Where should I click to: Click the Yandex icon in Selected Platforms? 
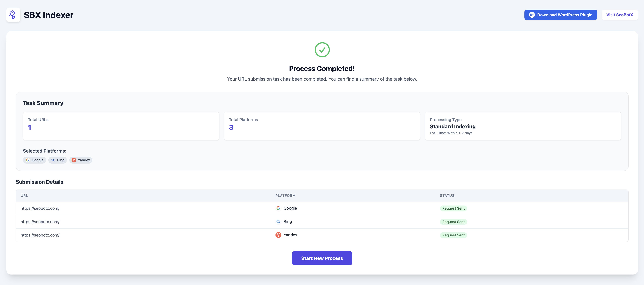click(74, 160)
